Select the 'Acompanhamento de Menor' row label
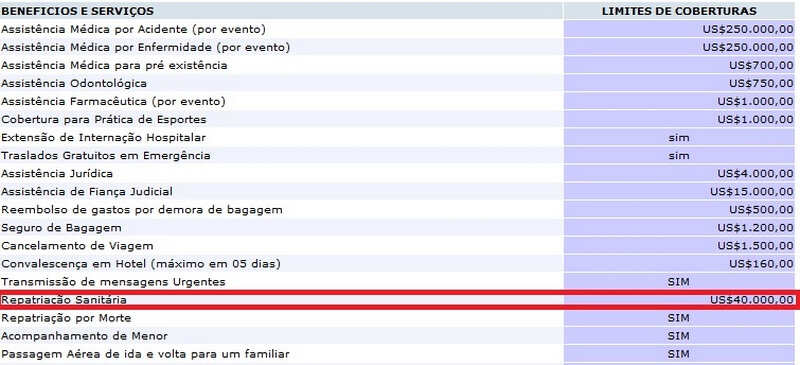800x365 pixels. tap(85, 336)
